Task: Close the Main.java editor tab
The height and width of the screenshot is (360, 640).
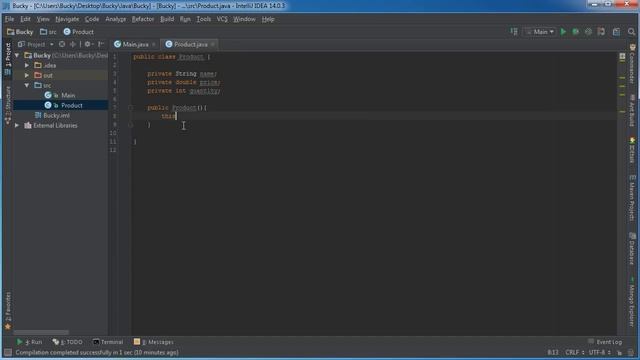Action: coord(154,44)
